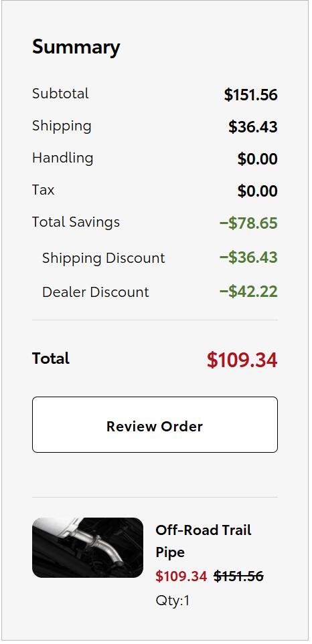Screen dimensions: 312x644
Task: Click the Shipping Discount amount −$36.43
Action: 248,257
